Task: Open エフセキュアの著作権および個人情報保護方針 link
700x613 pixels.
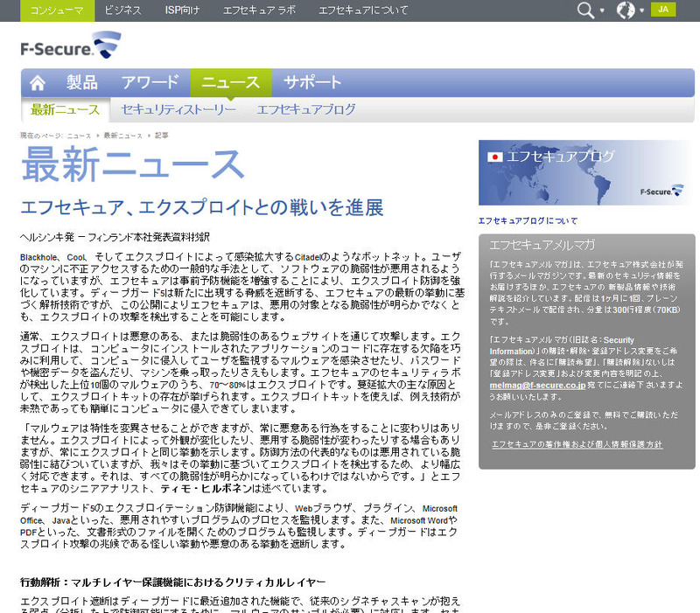Action: [577, 444]
